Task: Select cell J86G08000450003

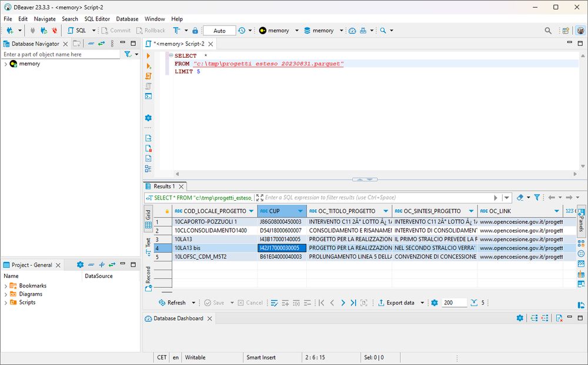Action: click(282, 222)
